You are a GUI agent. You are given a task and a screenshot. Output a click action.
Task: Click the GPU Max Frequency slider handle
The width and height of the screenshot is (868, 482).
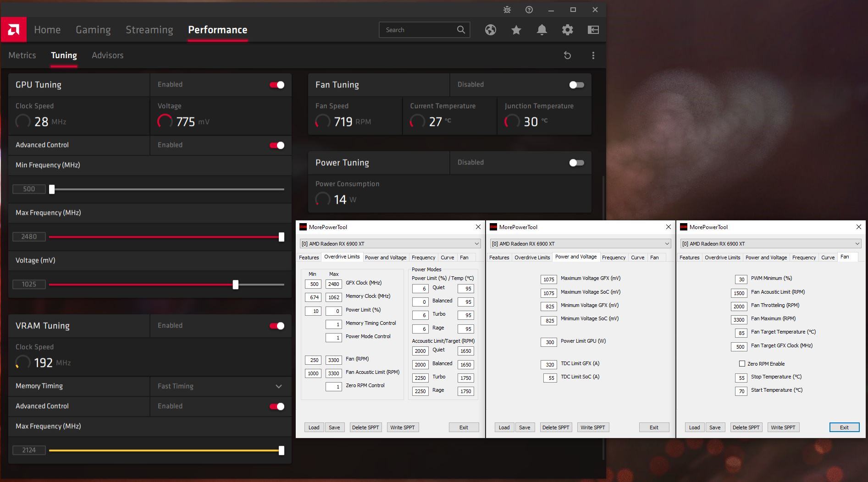(x=282, y=237)
